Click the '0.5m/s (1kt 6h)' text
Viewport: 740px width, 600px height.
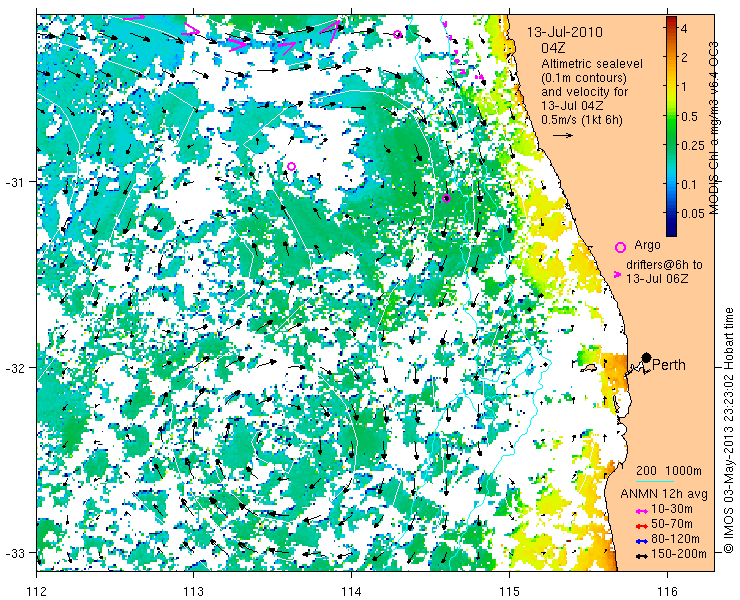click(x=582, y=120)
